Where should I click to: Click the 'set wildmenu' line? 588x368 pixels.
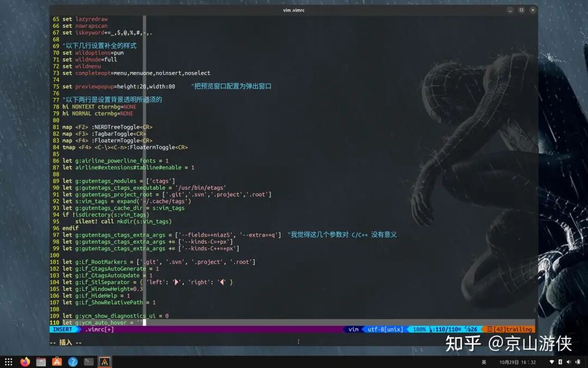pyautogui.click(x=82, y=67)
